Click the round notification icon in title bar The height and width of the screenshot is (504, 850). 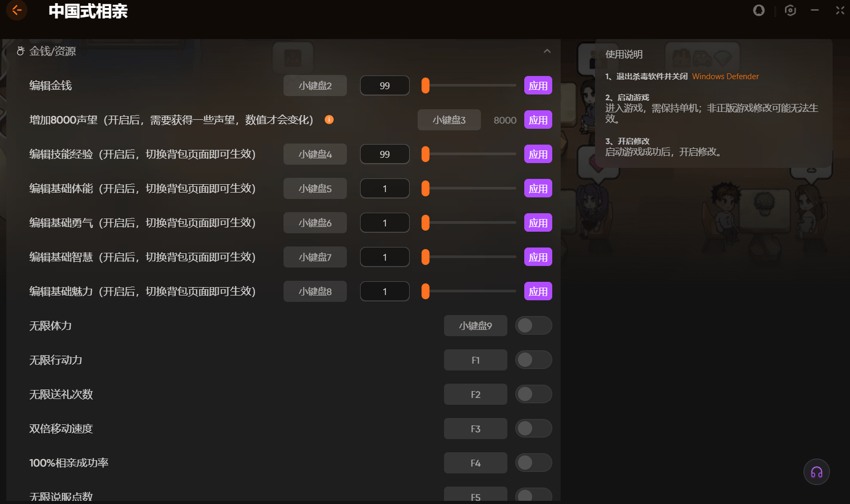pos(759,11)
